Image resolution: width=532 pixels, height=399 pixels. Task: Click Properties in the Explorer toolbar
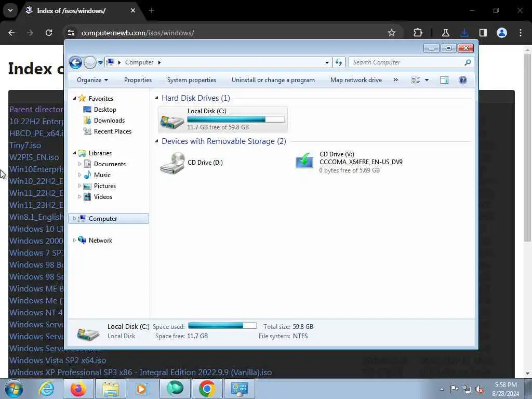[138, 80]
